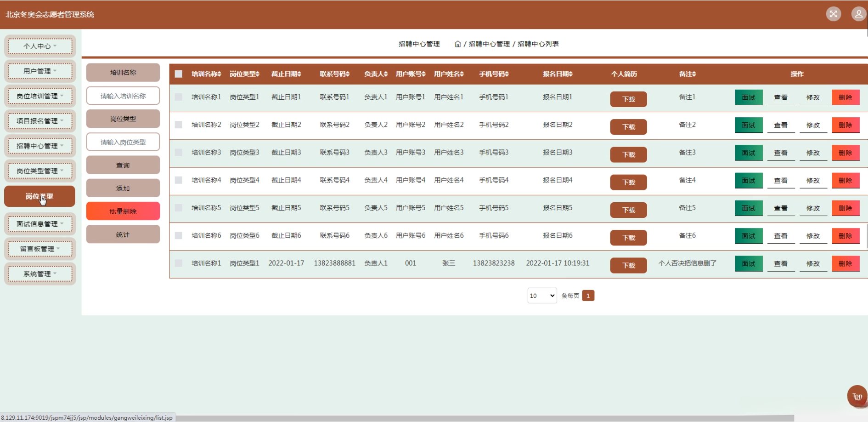Viewport: 868px width, 422px height.
Task: Click the 查询 search button
Action: [123, 165]
